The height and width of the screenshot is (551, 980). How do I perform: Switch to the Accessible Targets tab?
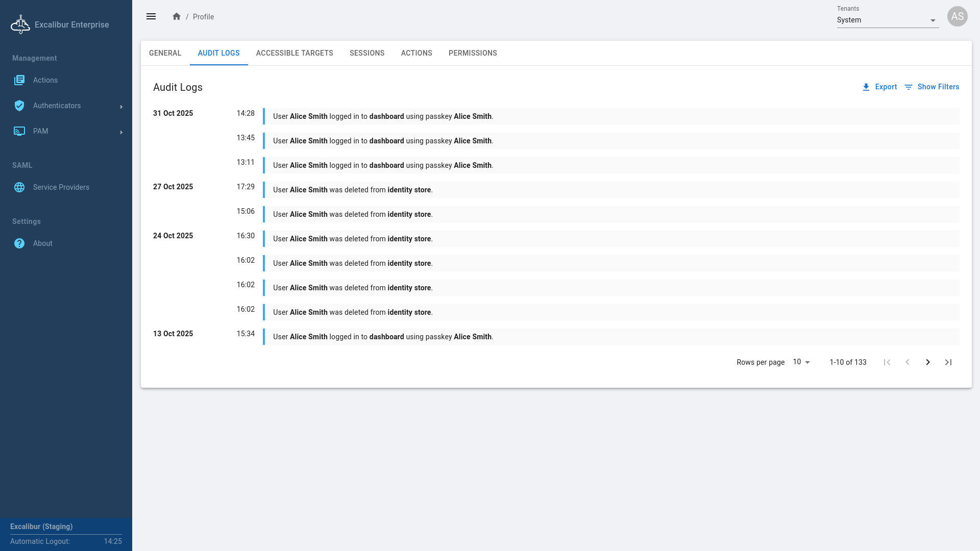pyautogui.click(x=295, y=53)
